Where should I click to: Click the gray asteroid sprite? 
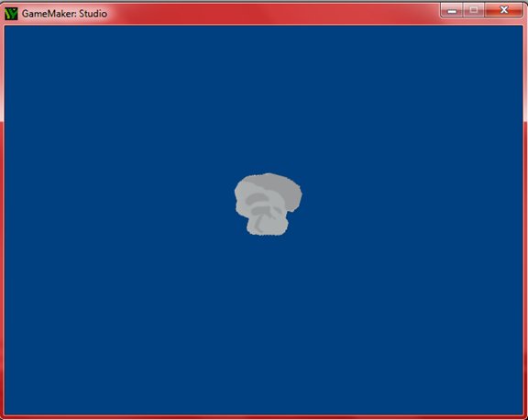click(x=268, y=204)
